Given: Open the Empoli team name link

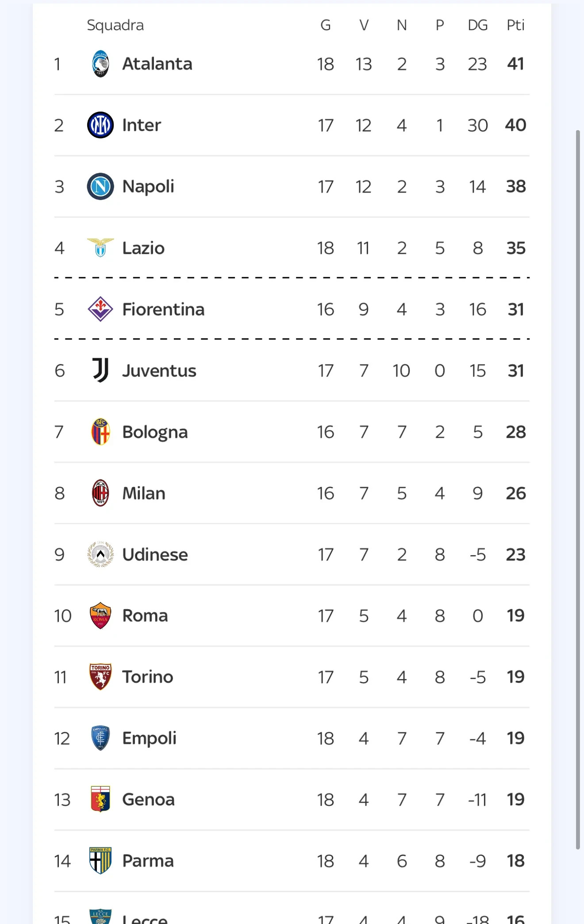Looking at the screenshot, I should [x=149, y=738].
